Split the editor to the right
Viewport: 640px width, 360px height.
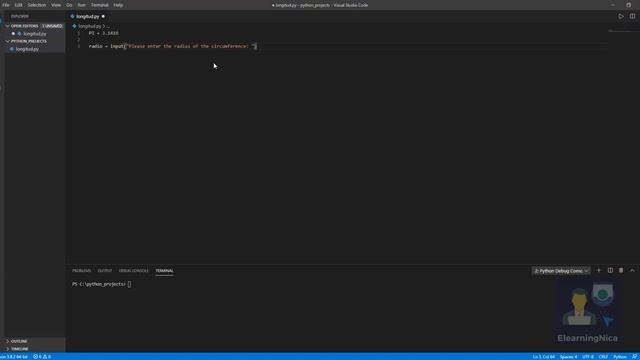pos(632,16)
